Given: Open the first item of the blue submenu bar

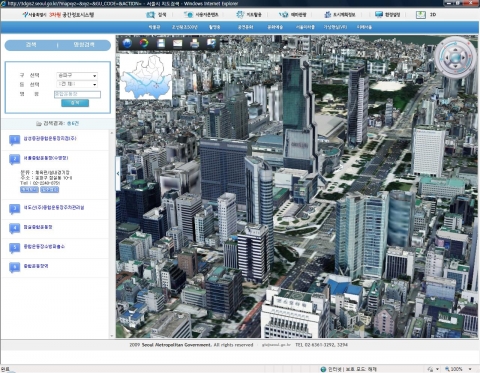Looking at the screenshot, I should [x=154, y=27].
